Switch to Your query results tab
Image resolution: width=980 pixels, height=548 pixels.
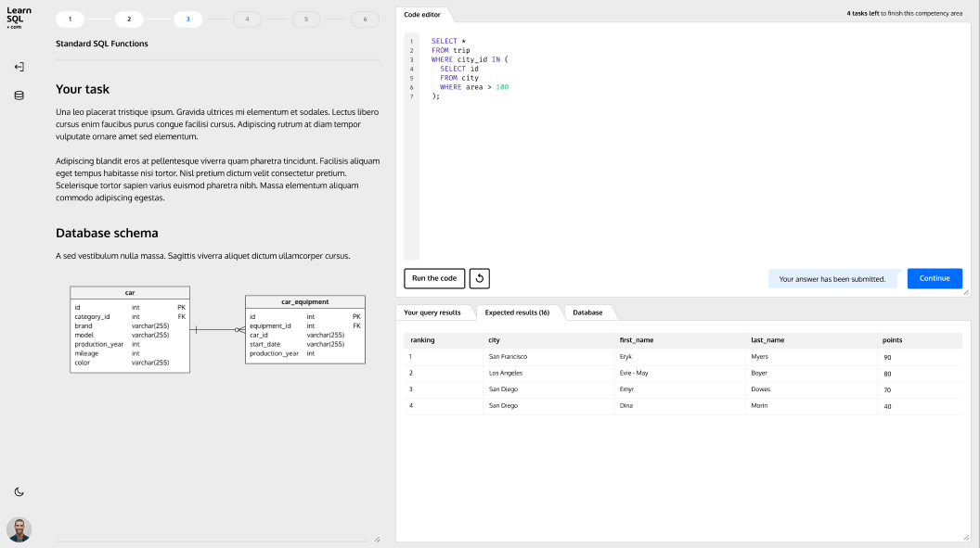(432, 312)
